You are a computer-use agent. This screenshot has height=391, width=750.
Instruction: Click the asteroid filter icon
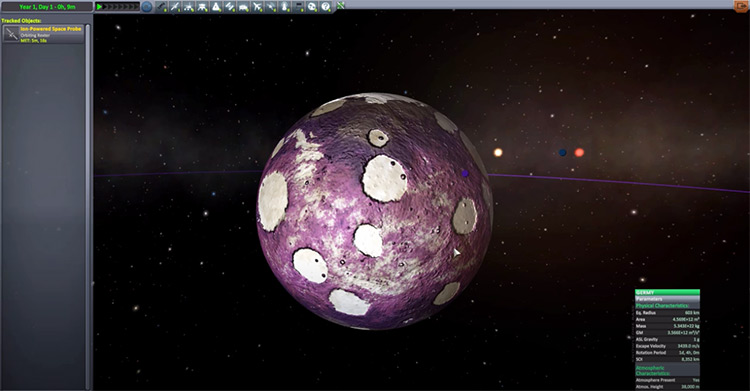312,7
